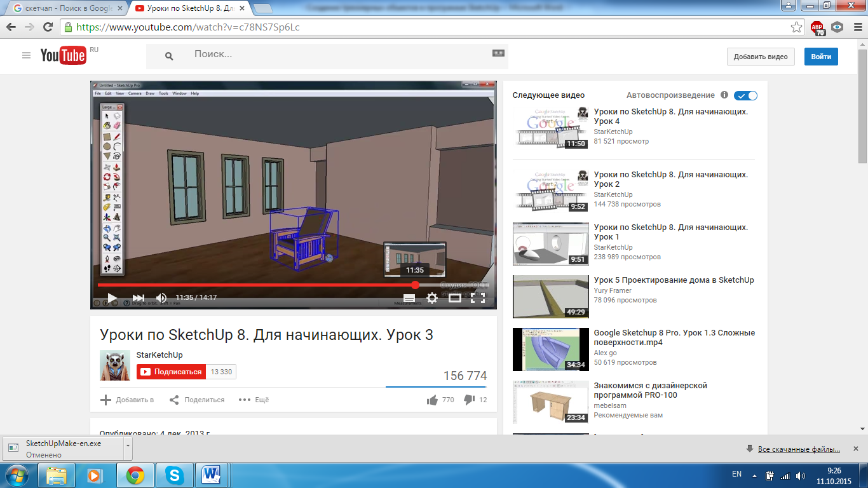The height and width of the screenshot is (488, 868).
Task: Click the Chrome user profile button
Action: [x=789, y=5]
